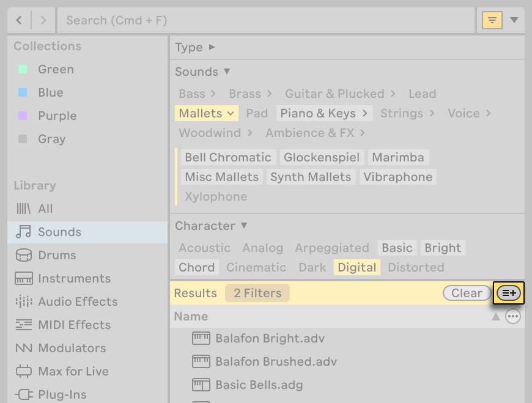Toggle the Xylophone tag
This screenshot has width=532, height=403.
216,196
